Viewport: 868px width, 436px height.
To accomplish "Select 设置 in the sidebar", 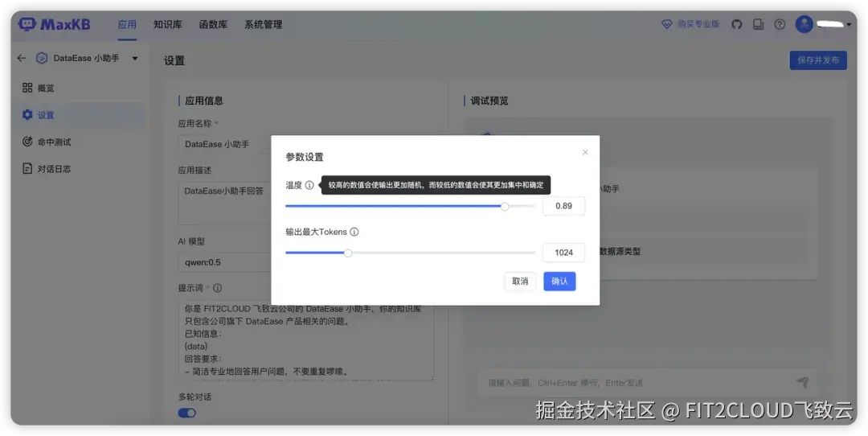I will pos(80,115).
